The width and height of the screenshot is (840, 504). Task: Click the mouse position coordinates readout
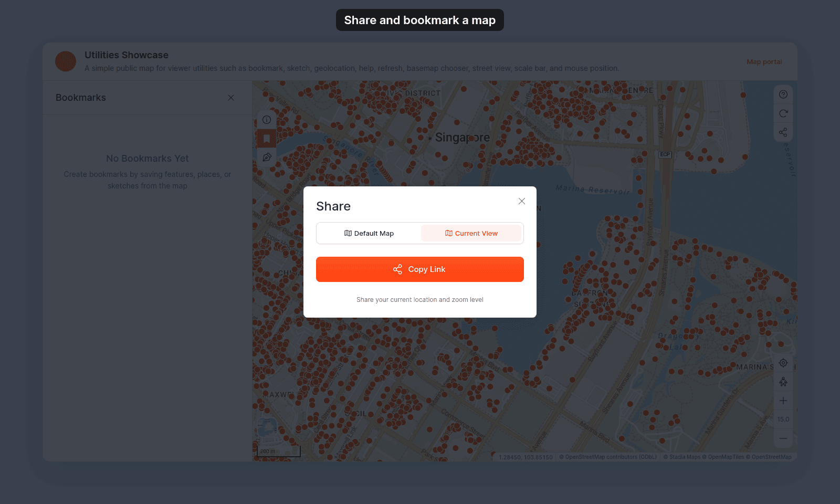(526, 457)
